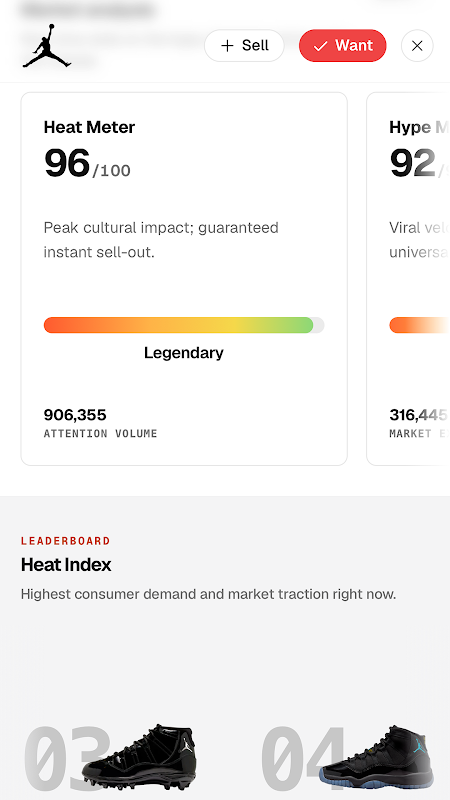Image resolution: width=450 pixels, height=800 pixels.
Task: Click the 906,355 attention volume stat
Action: click(x=75, y=415)
